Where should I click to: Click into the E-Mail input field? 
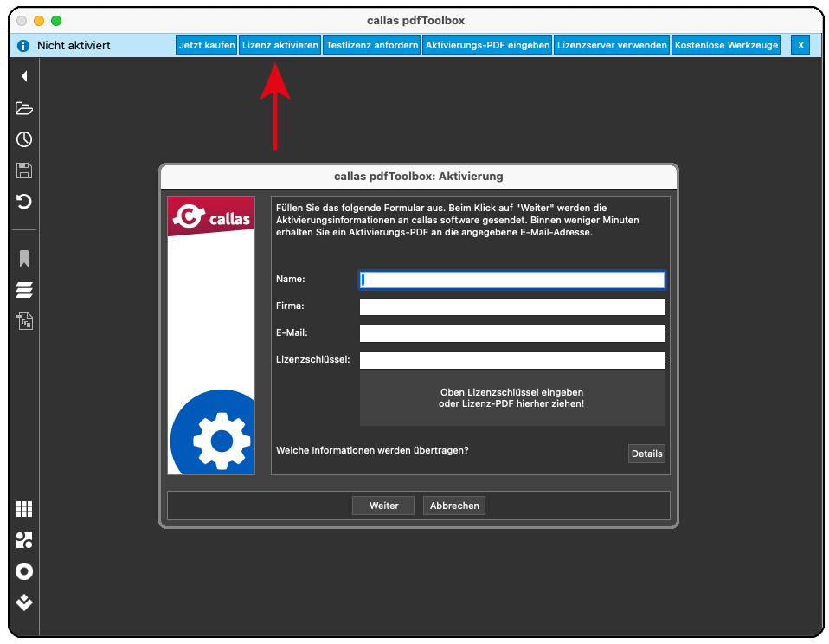pyautogui.click(x=511, y=333)
